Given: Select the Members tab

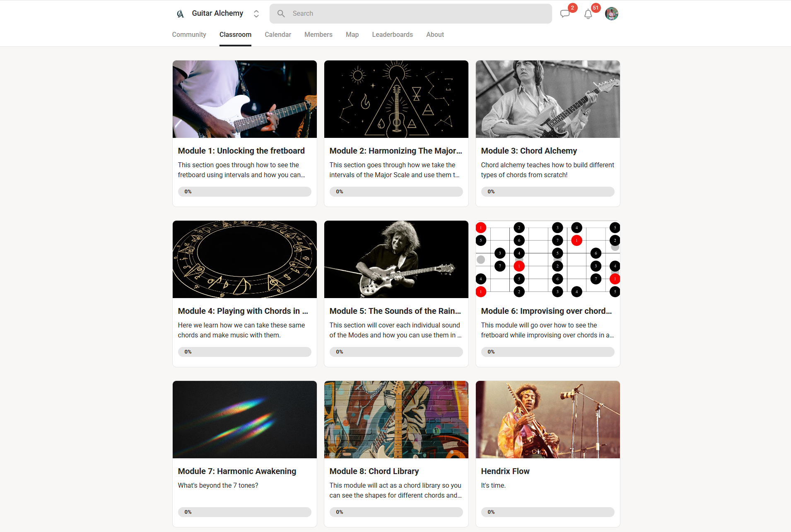Looking at the screenshot, I should click(x=318, y=35).
